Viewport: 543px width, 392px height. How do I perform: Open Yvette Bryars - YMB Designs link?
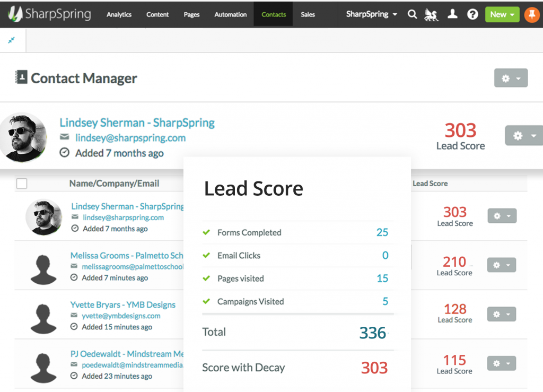pyautogui.click(x=123, y=304)
